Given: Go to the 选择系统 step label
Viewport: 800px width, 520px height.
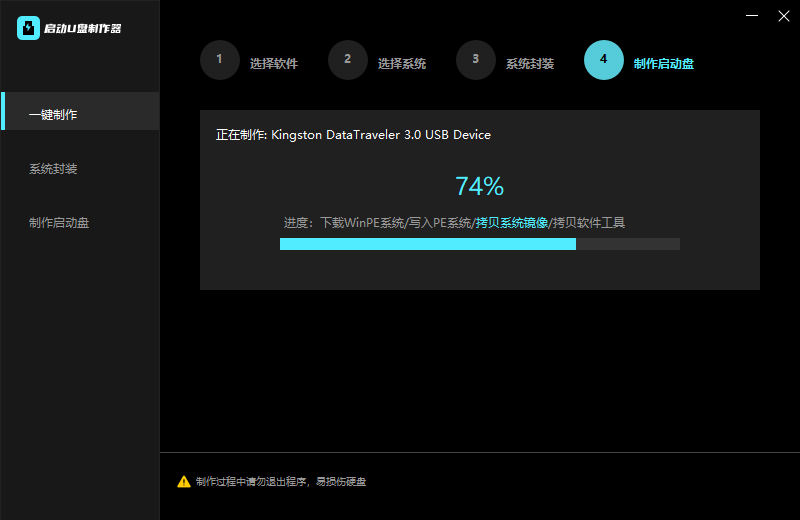Looking at the screenshot, I should [x=401, y=64].
